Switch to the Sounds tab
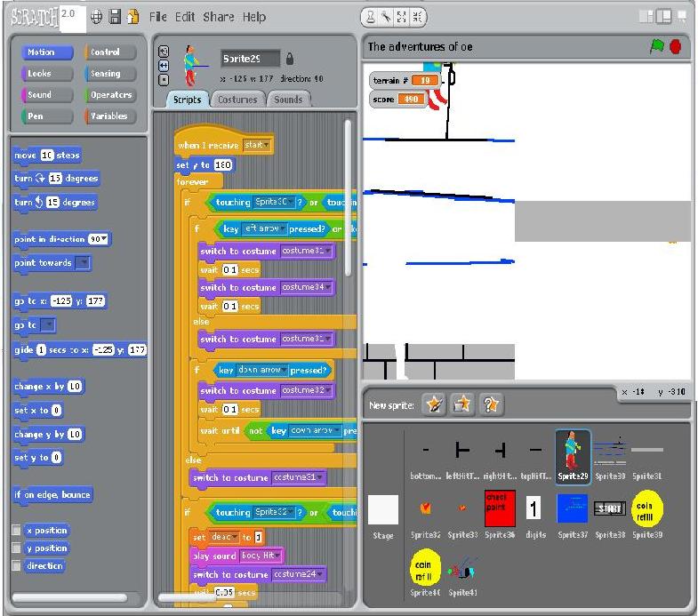Screen dimensions: 698x616 (288, 100)
